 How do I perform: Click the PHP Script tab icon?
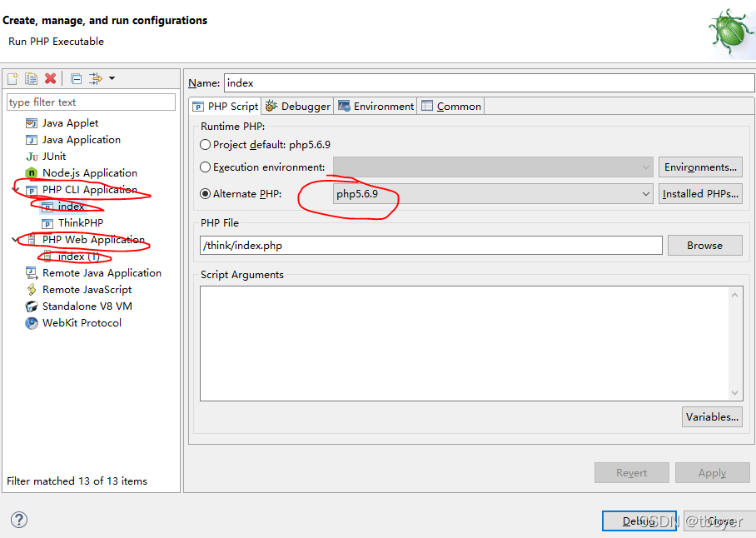coord(198,107)
